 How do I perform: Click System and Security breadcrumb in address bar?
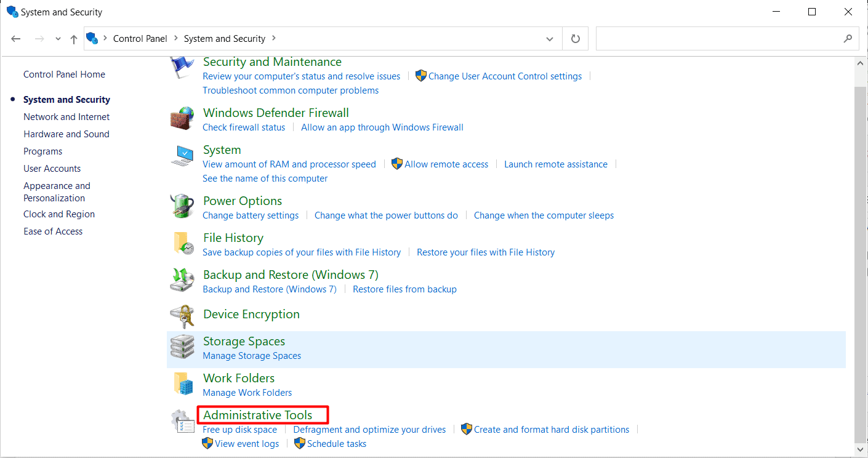tap(225, 38)
